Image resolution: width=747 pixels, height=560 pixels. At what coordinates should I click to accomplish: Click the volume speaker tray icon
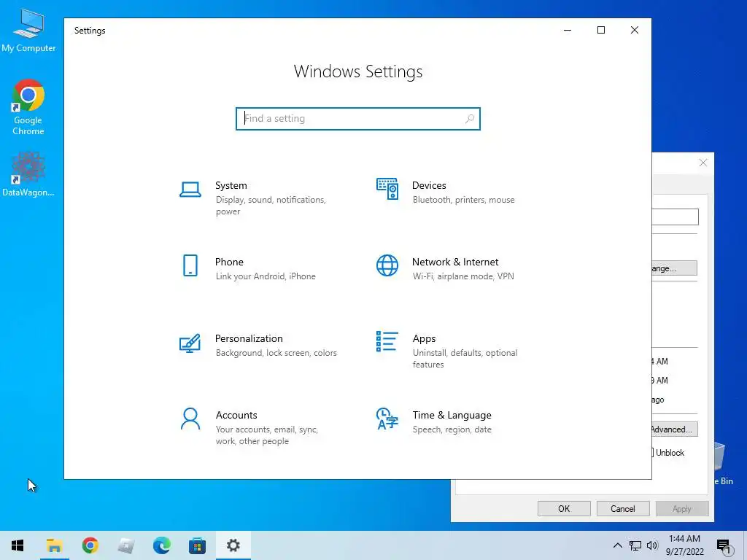coord(652,545)
